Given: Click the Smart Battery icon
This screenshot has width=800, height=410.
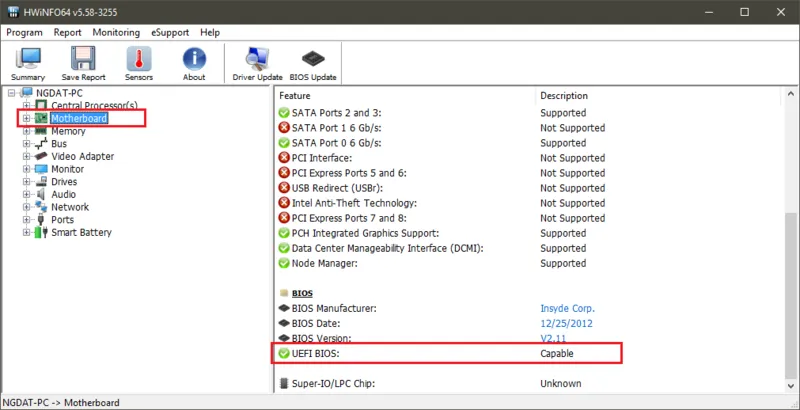Looking at the screenshot, I should point(40,233).
